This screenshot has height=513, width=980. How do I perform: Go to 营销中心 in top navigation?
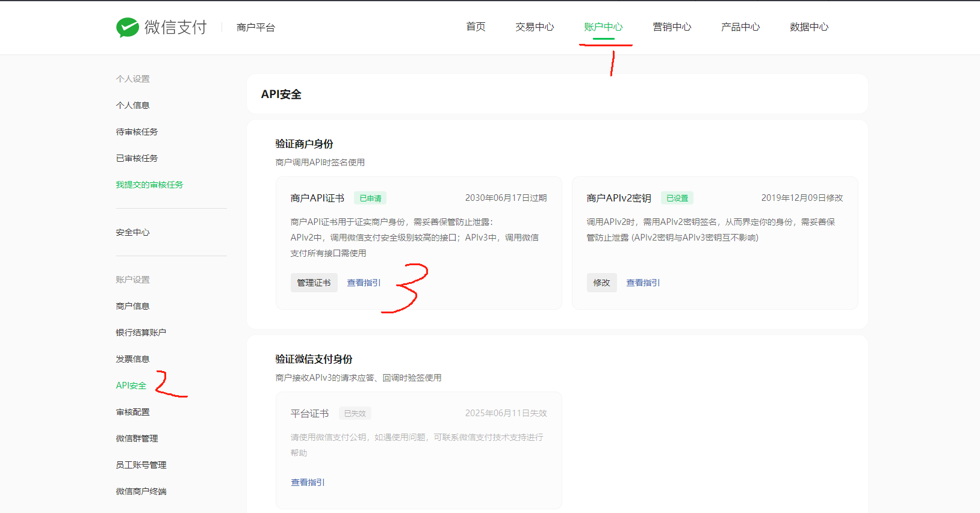[672, 27]
